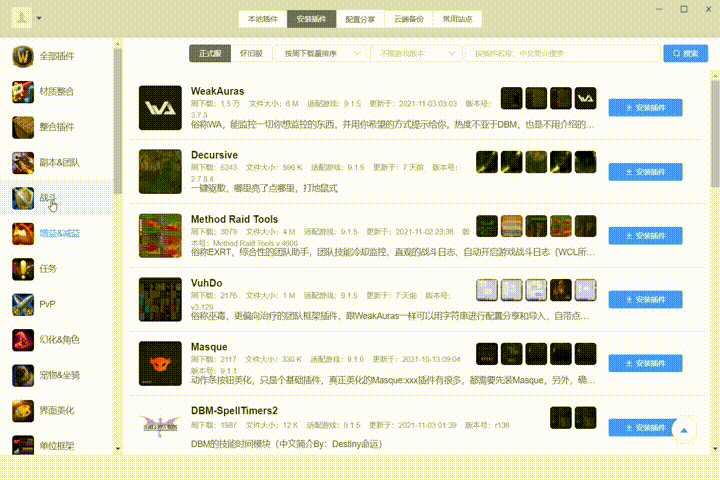720x480 pixels.
Task: Open the account dropdown arrow beside avatar
Action: [39, 18]
